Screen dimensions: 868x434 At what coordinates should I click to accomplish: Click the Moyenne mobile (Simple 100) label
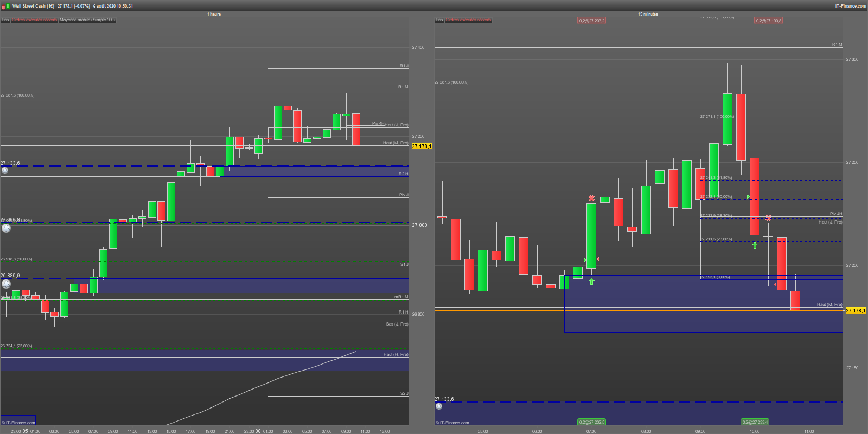(x=87, y=20)
